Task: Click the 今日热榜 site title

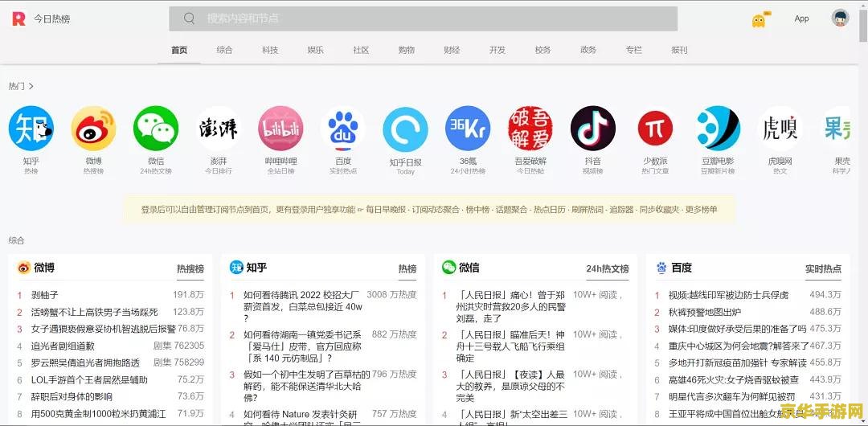Action: [51, 18]
